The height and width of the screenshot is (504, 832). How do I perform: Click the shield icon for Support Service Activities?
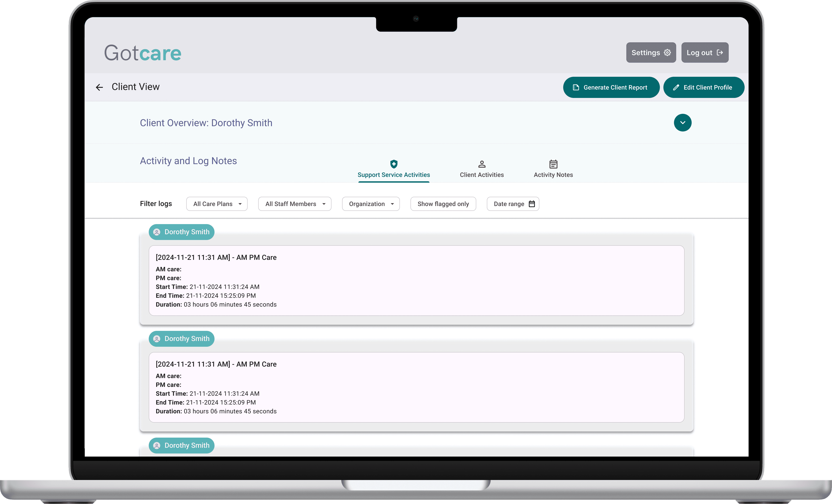pos(394,164)
